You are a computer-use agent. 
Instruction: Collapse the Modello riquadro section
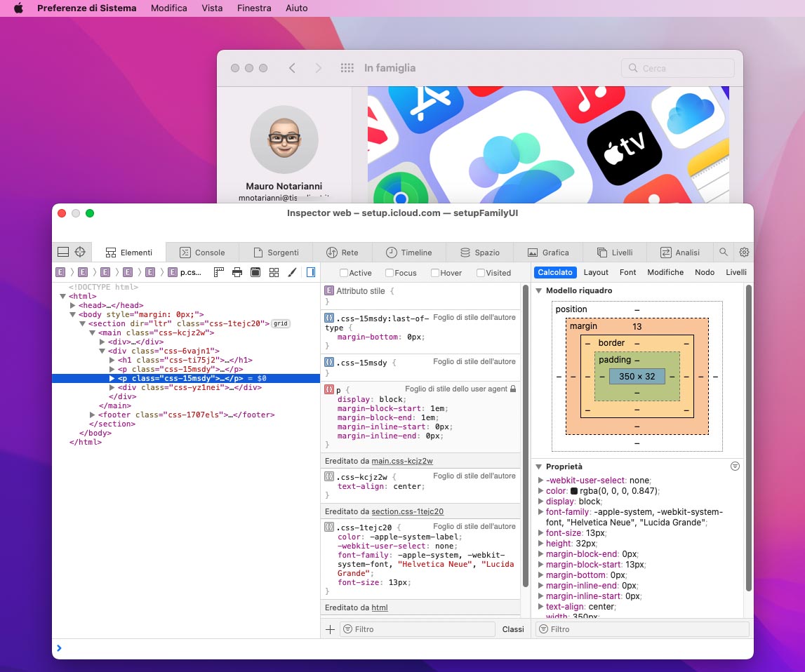[x=538, y=290]
